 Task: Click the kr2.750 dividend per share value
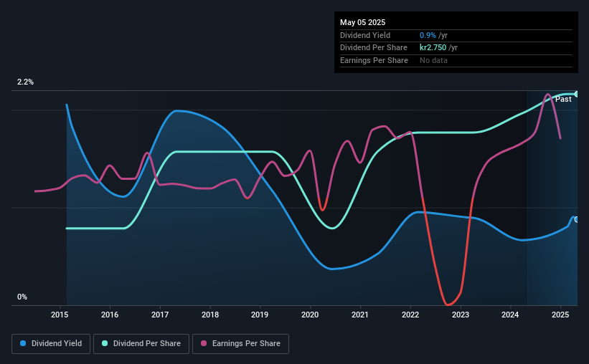pos(433,48)
